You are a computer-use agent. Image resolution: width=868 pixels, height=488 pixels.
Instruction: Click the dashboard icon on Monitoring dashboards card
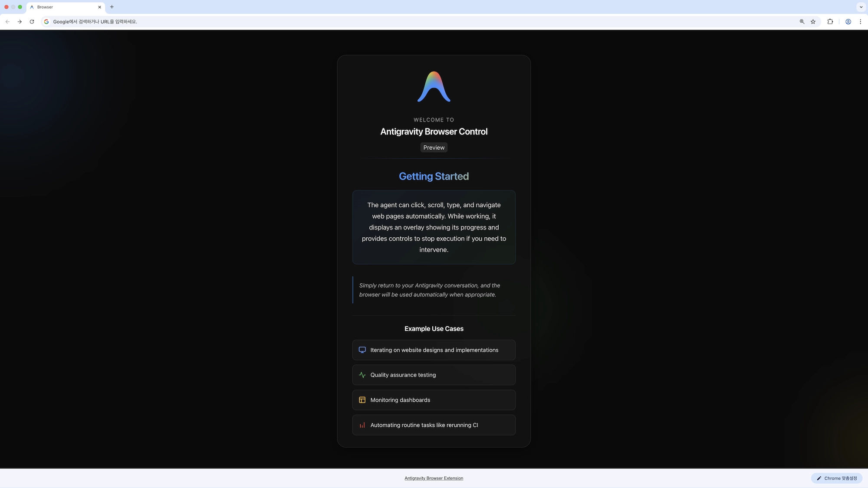click(x=362, y=400)
